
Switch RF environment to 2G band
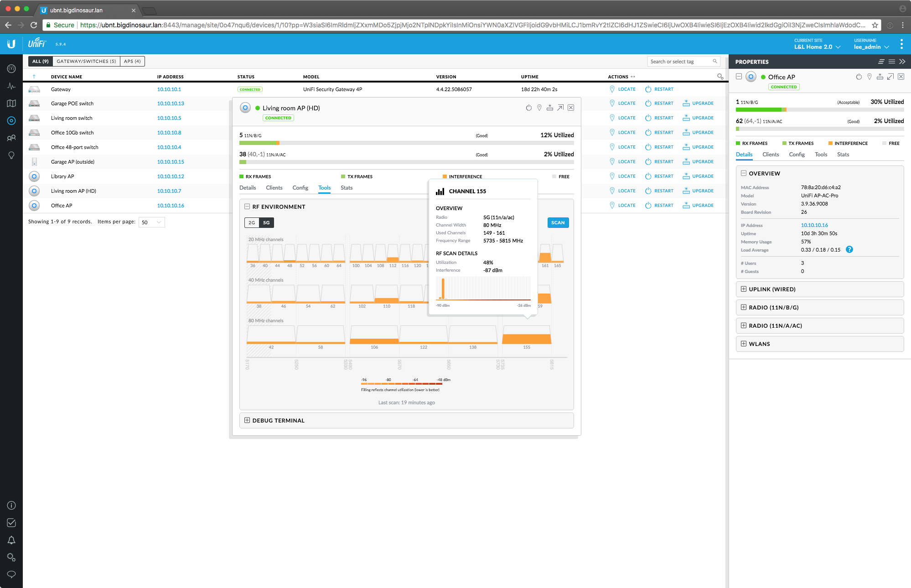tap(252, 222)
